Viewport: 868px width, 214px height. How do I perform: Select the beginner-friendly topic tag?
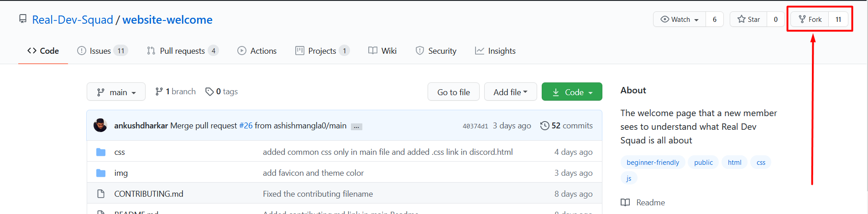(x=653, y=163)
